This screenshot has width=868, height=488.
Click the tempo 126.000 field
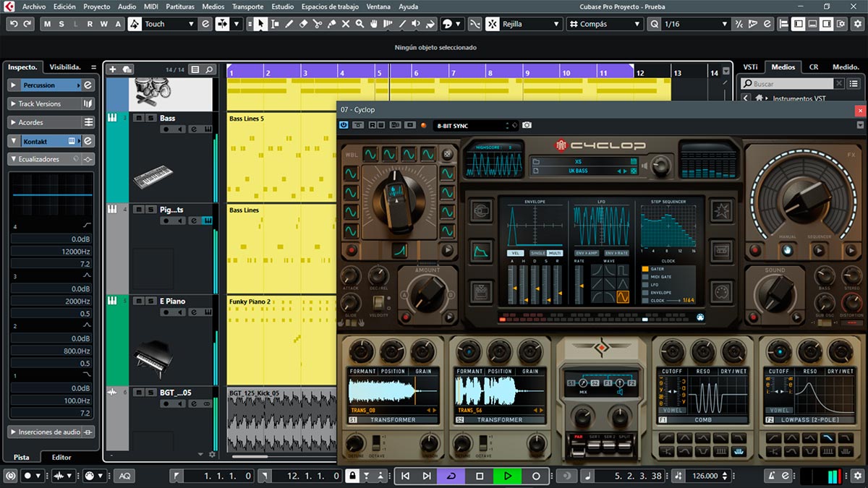tap(705, 476)
